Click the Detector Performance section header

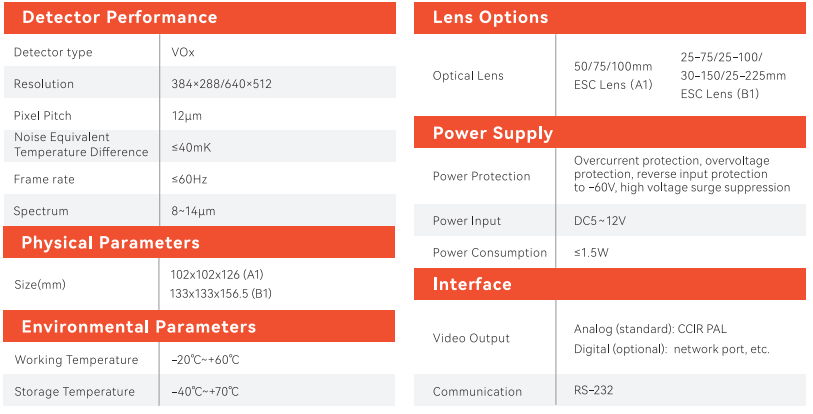click(x=119, y=17)
